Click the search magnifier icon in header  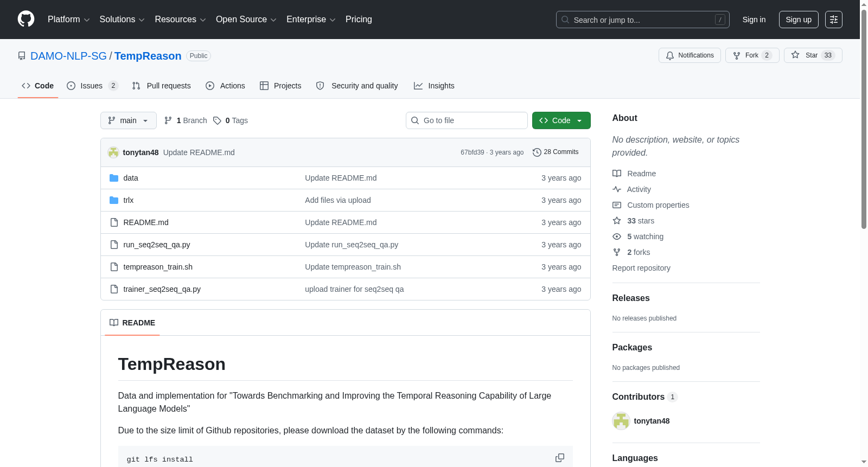[x=565, y=20]
